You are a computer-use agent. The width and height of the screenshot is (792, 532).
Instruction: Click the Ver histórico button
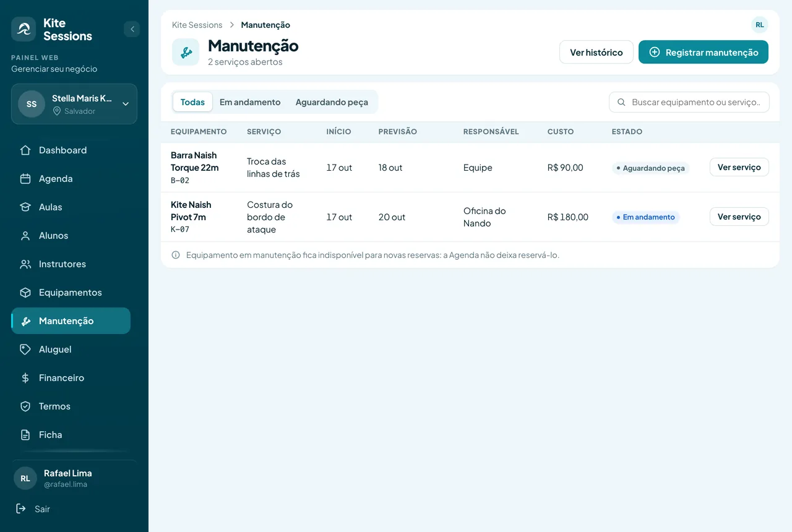596,52
